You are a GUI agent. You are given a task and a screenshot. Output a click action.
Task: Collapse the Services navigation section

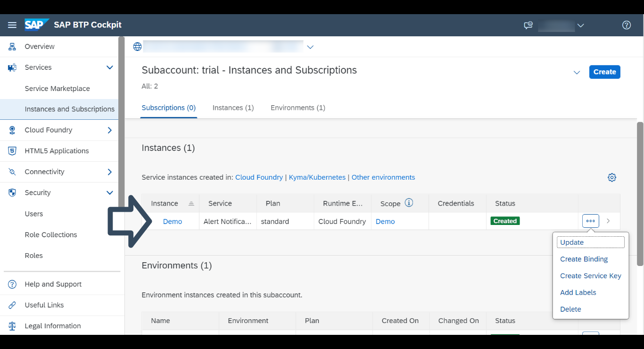[x=110, y=67]
